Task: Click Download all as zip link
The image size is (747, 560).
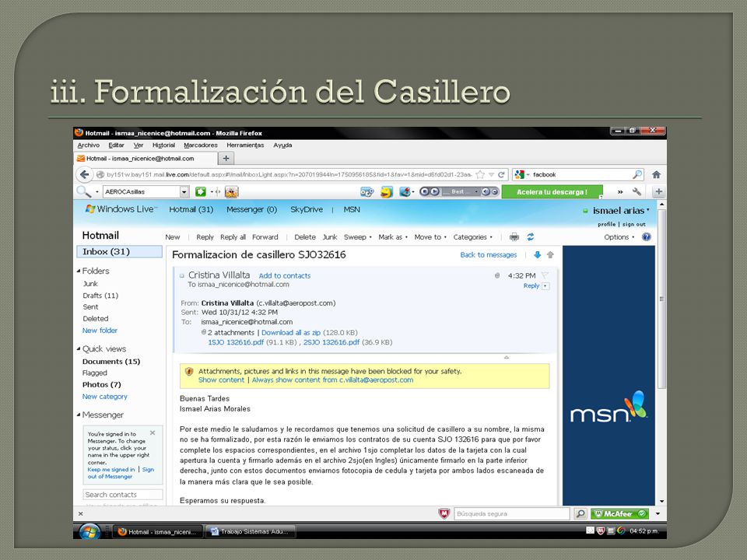Action: click(x=291, y=333)
